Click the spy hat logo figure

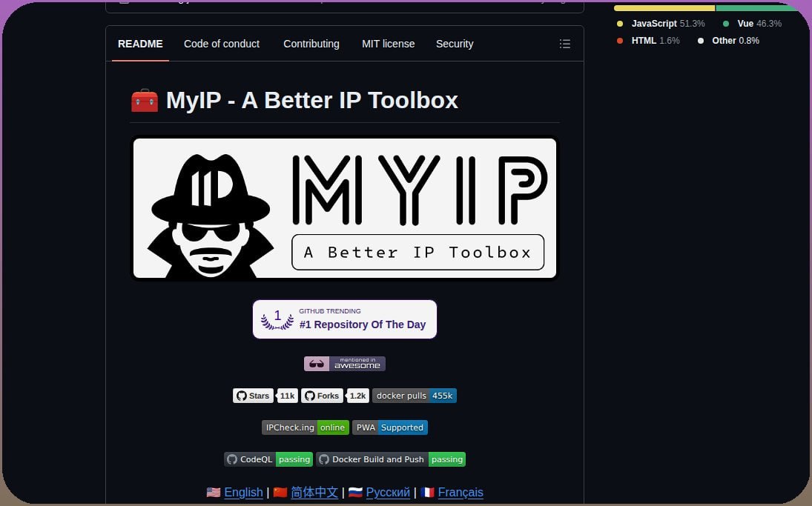211,216
